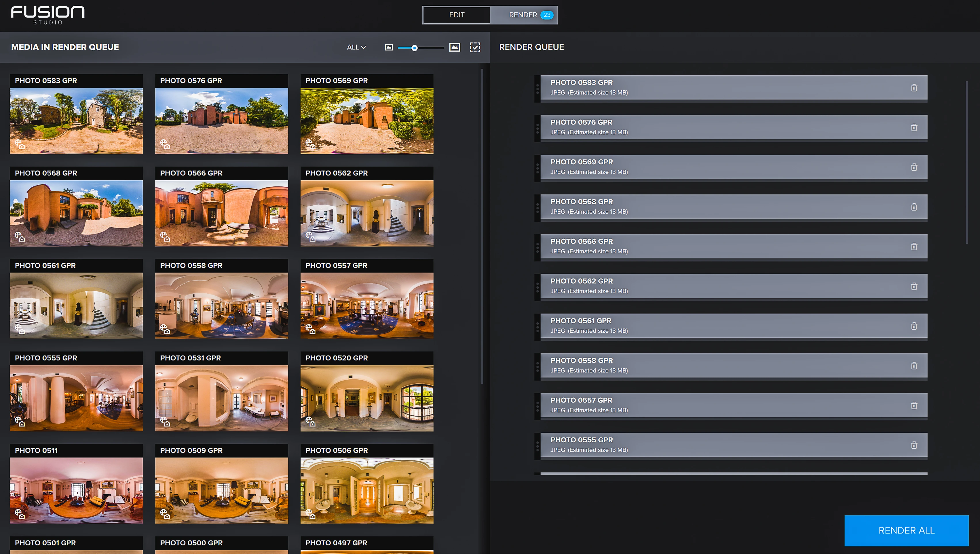Delete PHOTO 0583 GPR from render queue

pos(914,88)
